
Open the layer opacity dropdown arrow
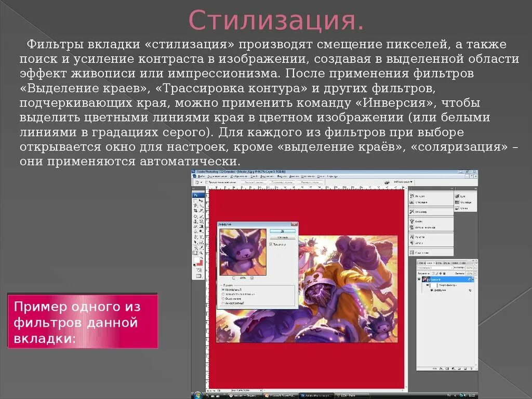tap(475, 268)
